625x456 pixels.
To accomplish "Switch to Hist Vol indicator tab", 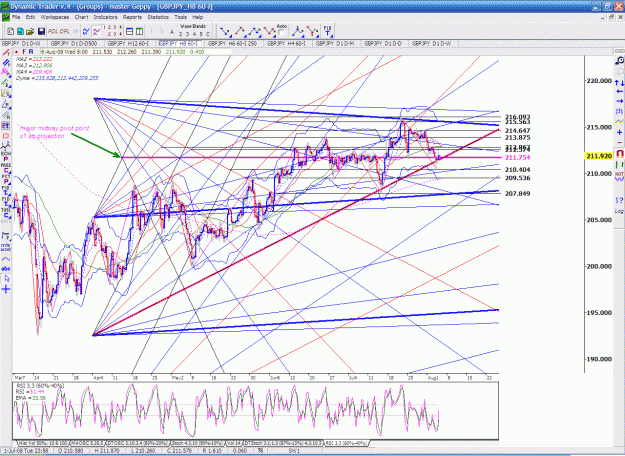I will (43, 443).
